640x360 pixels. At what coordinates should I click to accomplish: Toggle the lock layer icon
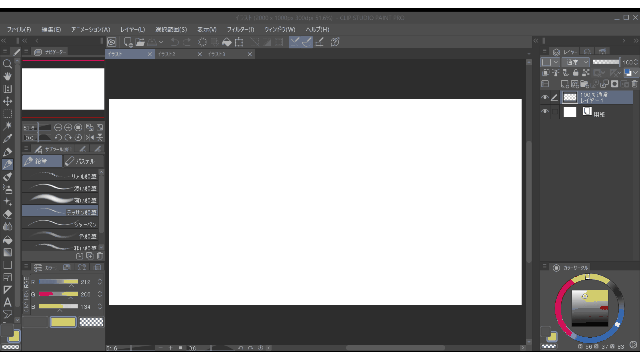[x=576, y=73]
